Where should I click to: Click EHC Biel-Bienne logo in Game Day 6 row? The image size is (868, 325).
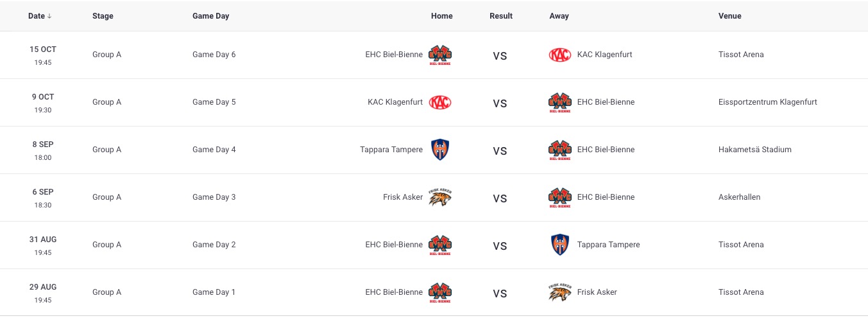pos(440,55)
